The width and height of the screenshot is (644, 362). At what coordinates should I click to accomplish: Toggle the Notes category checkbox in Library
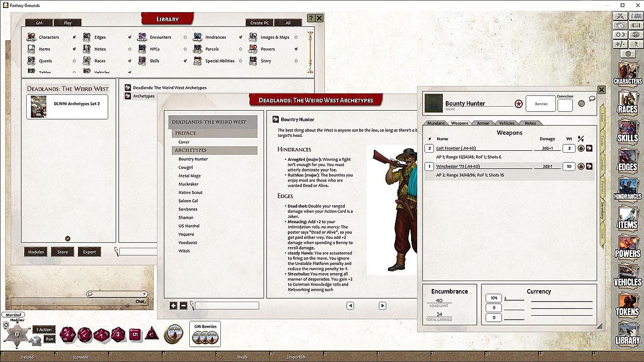click(130, 49)
